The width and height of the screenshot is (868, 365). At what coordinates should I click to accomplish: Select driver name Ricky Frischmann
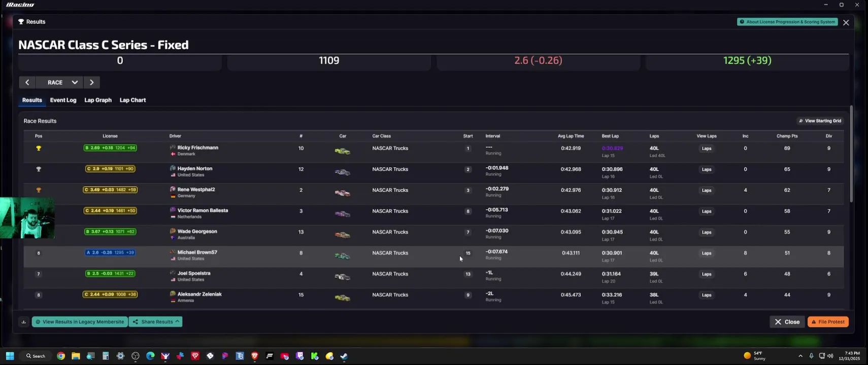[x=198, y=148]
